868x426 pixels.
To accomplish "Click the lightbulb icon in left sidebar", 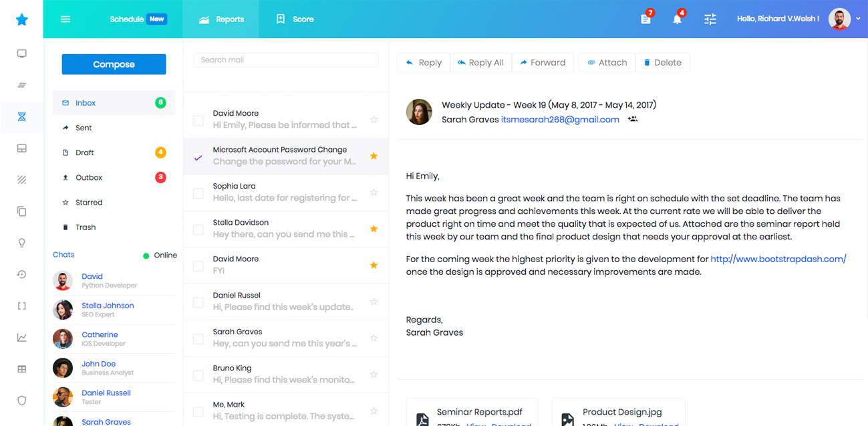I will pos(22,243).
